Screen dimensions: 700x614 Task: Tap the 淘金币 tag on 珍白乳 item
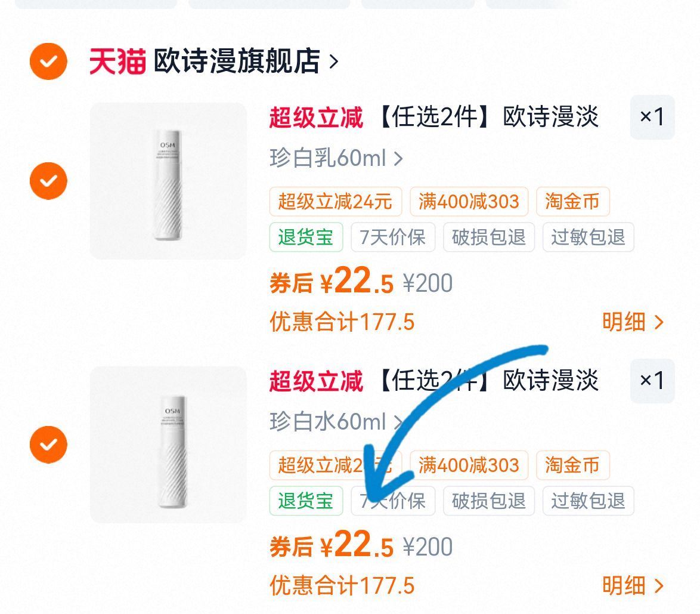point(572,202)
